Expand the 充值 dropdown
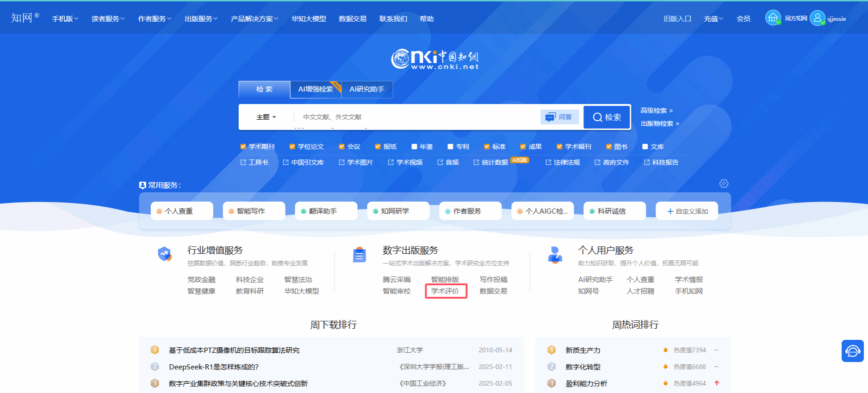This screenshot has width=868, height=393. (x=713, y=18)
